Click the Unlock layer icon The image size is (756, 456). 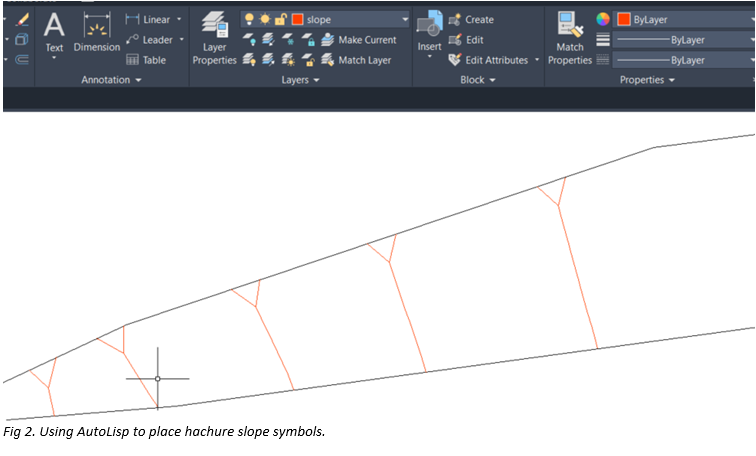pyautogui.click(x=308, y=60)
